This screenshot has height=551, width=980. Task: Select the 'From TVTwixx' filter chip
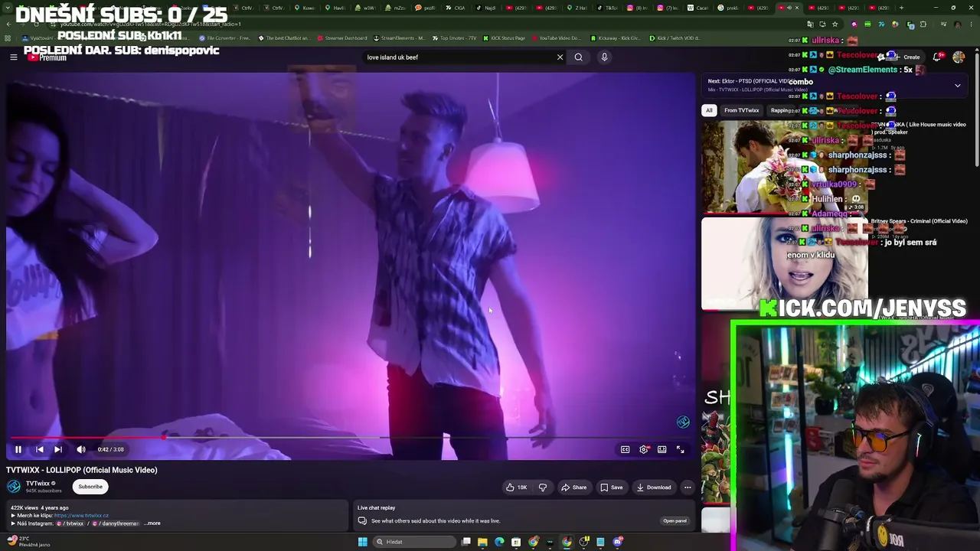741,110
